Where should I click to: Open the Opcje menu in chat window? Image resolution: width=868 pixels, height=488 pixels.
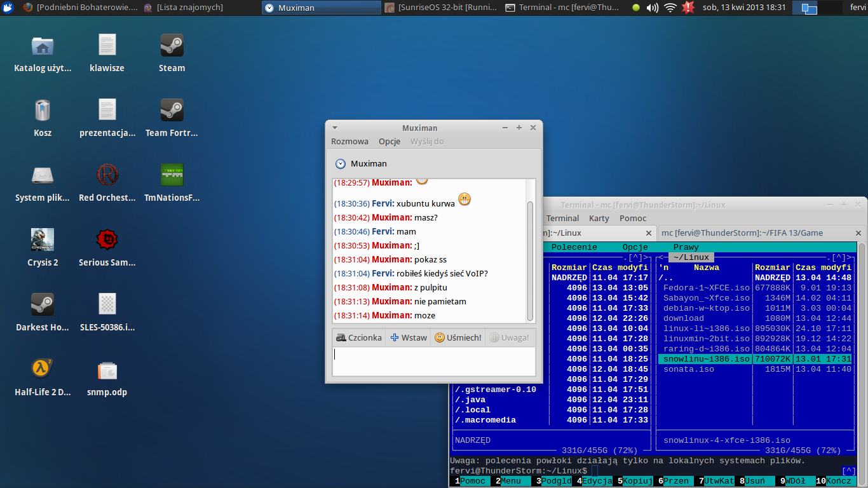[390, 142]
